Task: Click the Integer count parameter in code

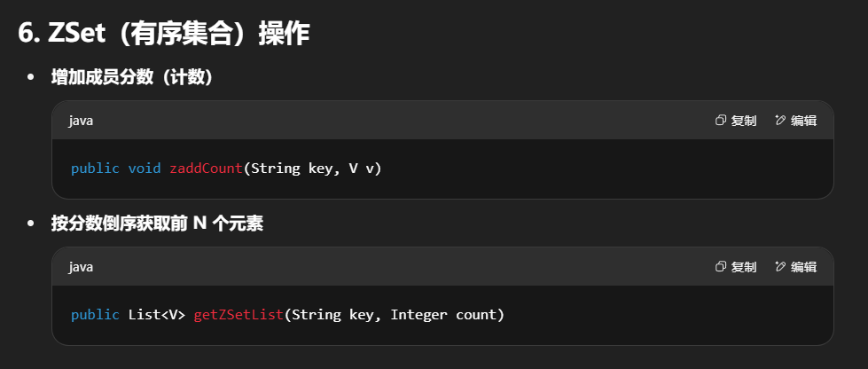Action: pos(447,315)
